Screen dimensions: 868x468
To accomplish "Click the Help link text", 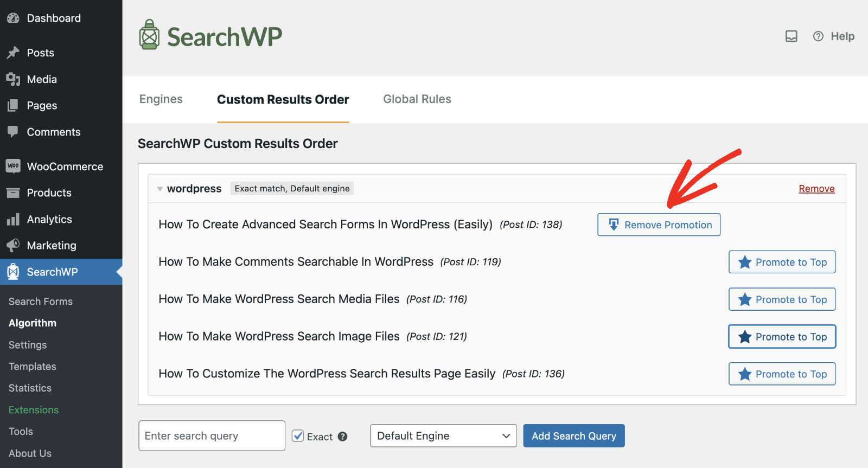I will 843,36.
